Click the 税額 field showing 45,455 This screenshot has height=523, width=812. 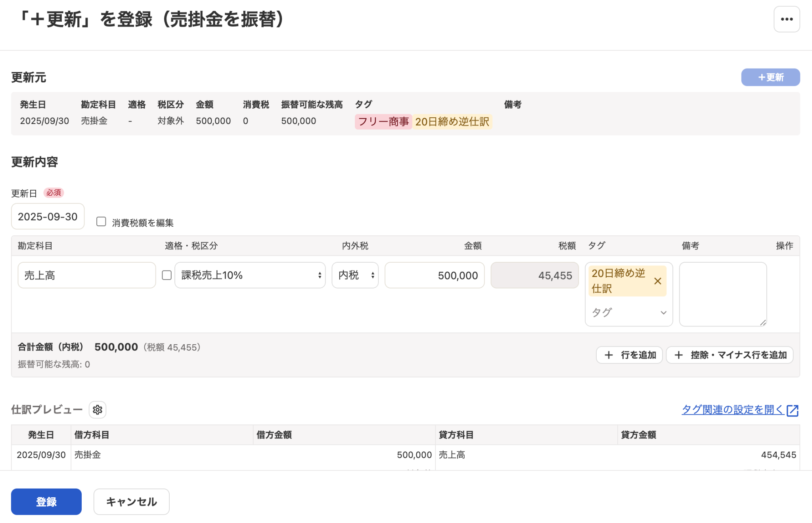tap(535, 275)
